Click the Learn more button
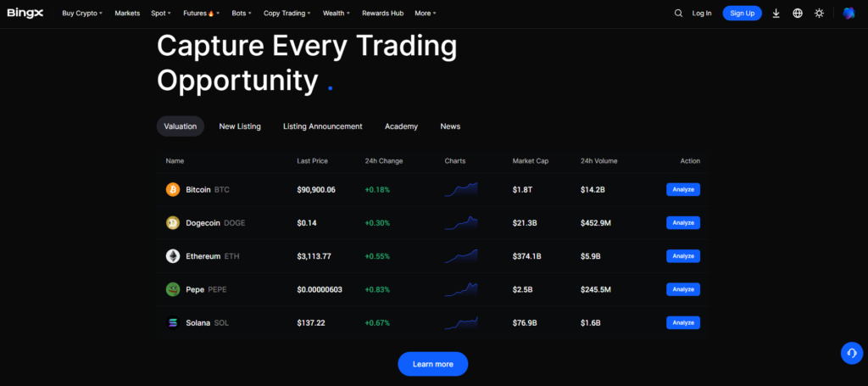The image size is (868, 386). tap(432, 364)
